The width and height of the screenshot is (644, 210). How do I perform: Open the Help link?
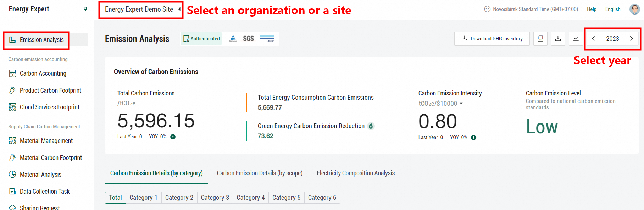tap(592, 9)
